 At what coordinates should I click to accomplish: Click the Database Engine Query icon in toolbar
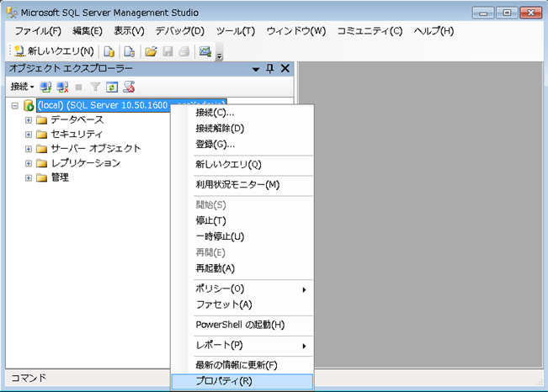pyautogui.click(x=109, y=51)
